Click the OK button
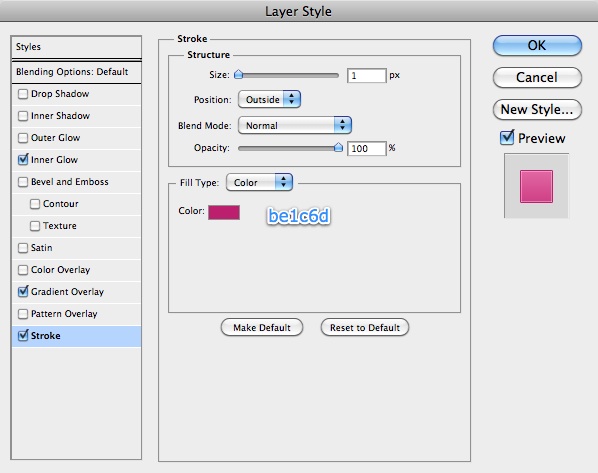 tap(537, 45)
